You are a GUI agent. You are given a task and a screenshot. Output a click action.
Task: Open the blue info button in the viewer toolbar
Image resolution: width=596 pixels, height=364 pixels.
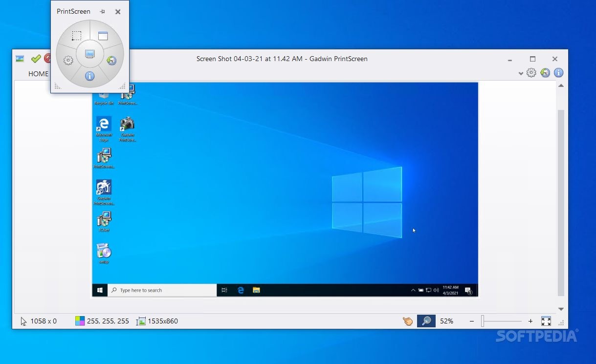[558, 72]
